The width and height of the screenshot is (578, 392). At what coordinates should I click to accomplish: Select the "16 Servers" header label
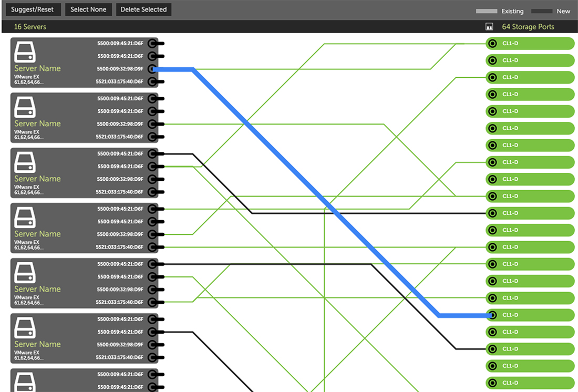[30, 27]
